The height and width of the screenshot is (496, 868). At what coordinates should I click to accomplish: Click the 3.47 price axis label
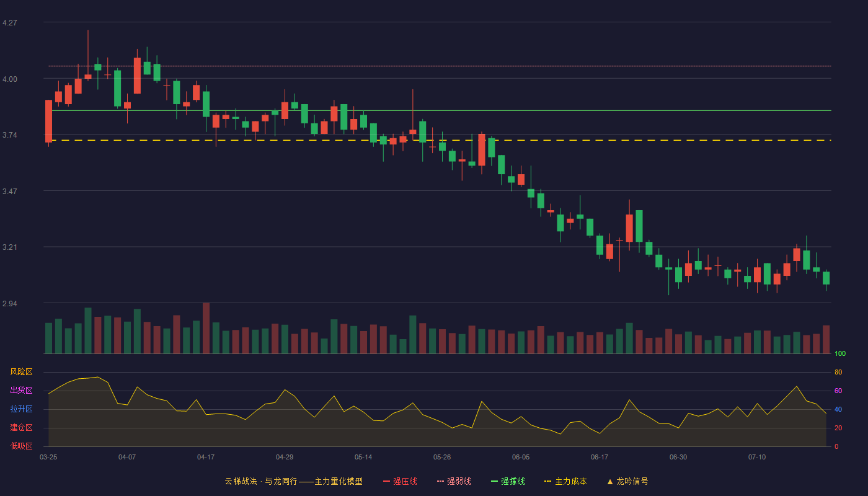coord(10,192)
